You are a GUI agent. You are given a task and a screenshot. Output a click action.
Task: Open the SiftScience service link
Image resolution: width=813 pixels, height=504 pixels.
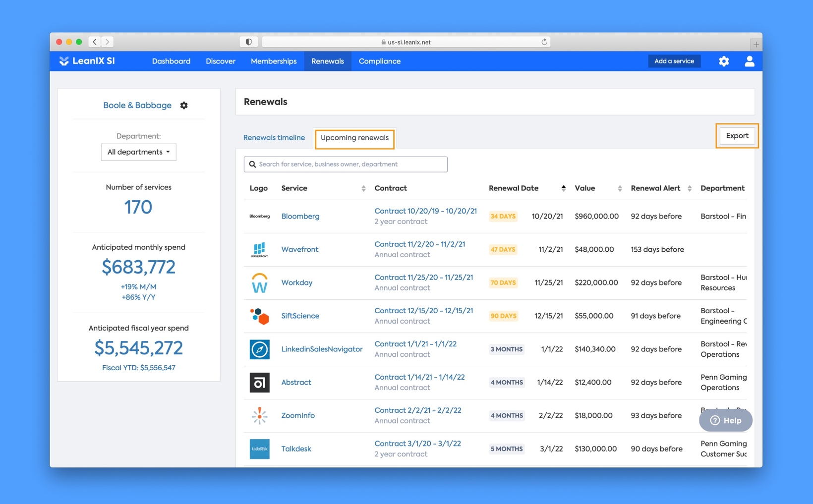coord(300,316)
